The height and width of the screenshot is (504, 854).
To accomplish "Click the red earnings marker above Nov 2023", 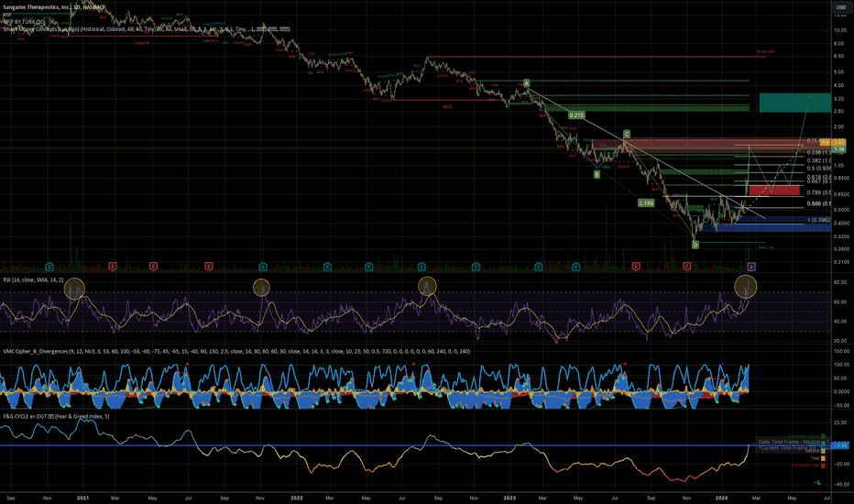I will coord(687,267).
